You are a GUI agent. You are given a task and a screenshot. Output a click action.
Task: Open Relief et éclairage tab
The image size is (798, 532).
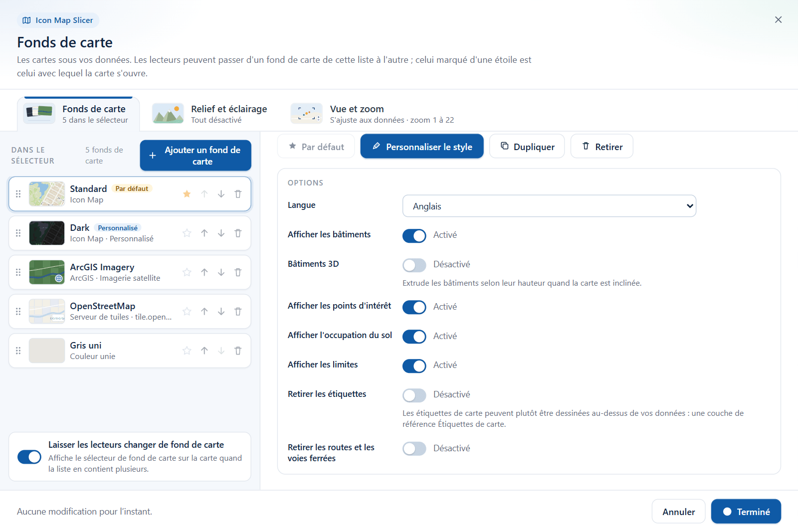click(x=209, y=114)
